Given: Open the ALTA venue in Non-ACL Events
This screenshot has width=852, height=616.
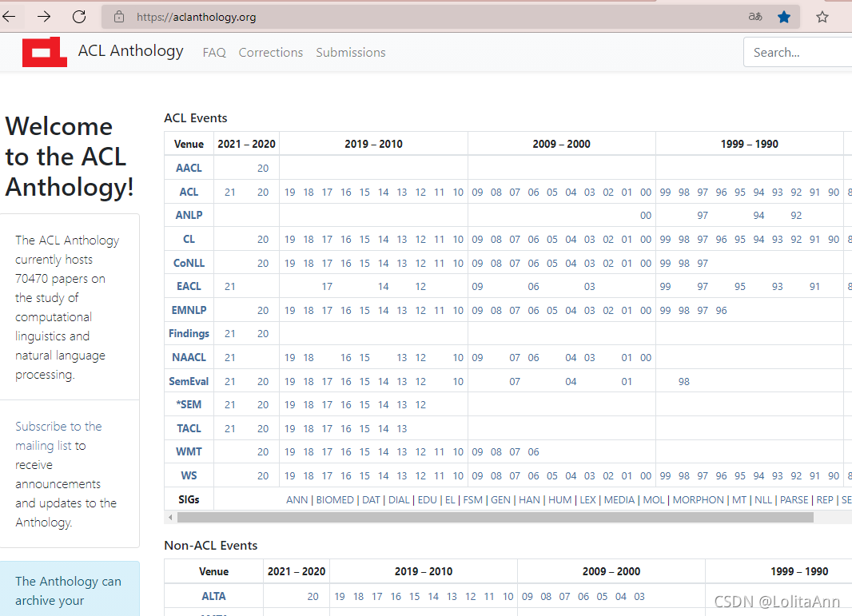Looking at the screenshot, I should 213,597.
